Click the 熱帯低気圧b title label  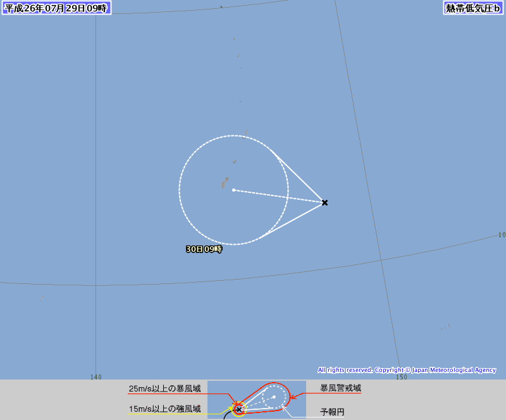tap(473, 8)
